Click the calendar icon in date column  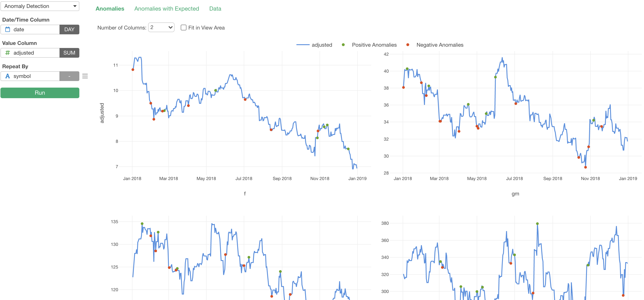click(8, 29)
